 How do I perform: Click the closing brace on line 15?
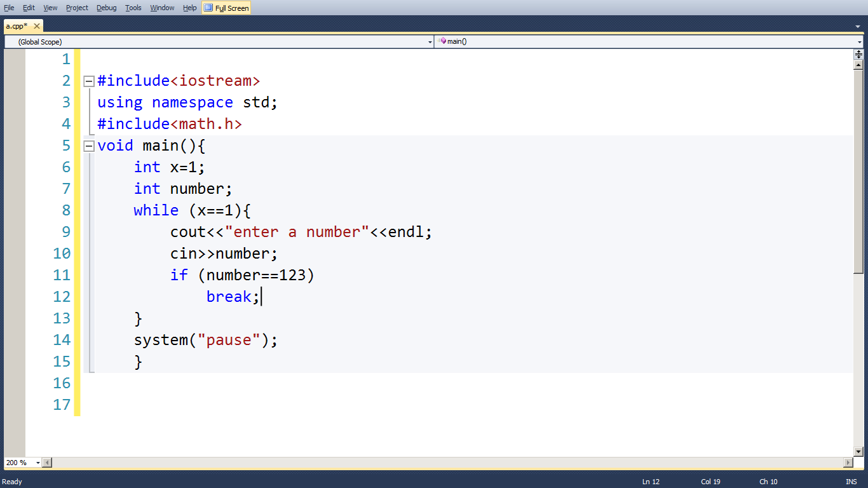coord(139,362)
